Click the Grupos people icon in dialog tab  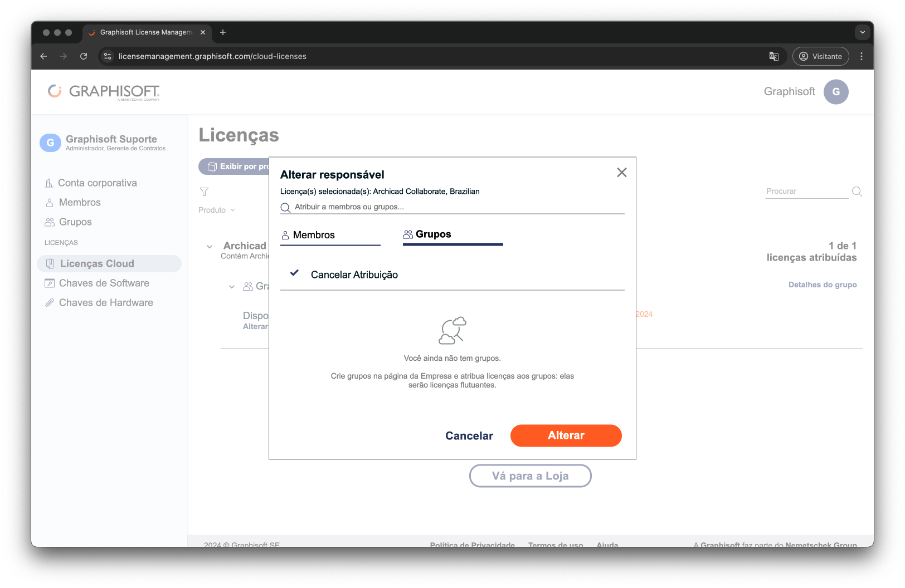point(408,234)
